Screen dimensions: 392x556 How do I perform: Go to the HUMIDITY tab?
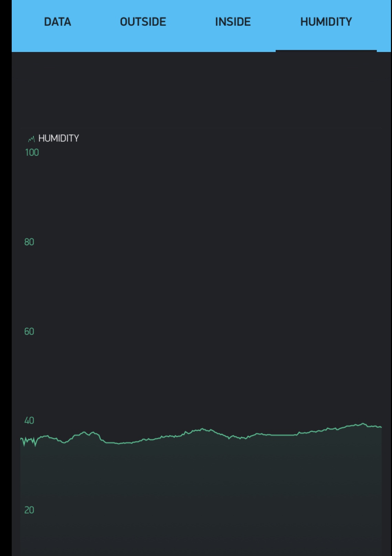click(326, 22)
